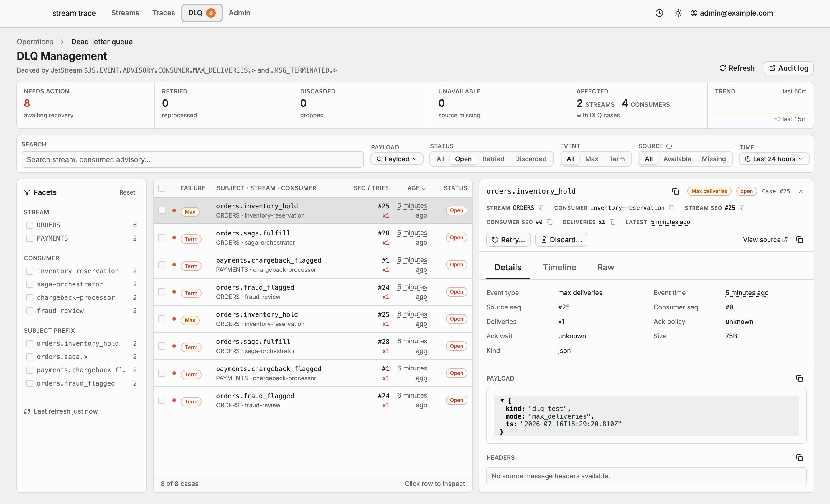The height and width of the screenshot is (504, 830).
Task: Filter source by Available
Action: [x=677, y=159]
